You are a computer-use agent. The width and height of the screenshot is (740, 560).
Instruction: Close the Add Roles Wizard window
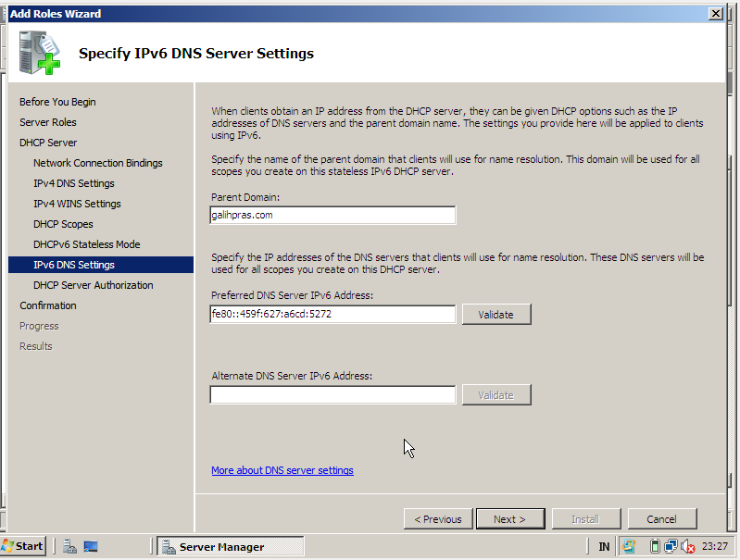point(716,14)
